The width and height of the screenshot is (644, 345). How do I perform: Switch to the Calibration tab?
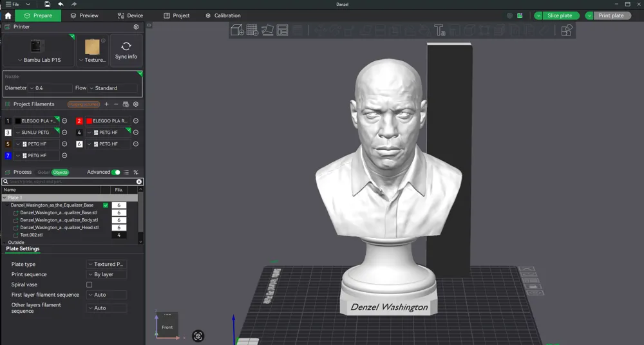(x=223, y=15)
